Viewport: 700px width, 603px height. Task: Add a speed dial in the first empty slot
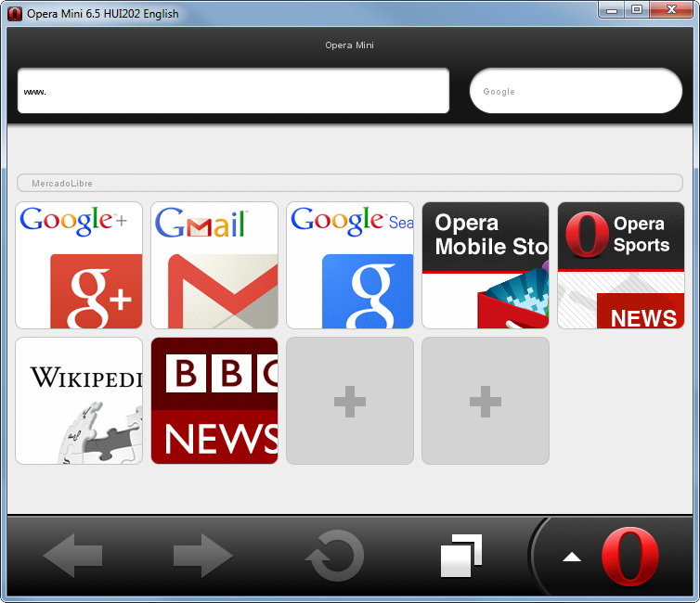pyautogui.click(x=350, y=401)
